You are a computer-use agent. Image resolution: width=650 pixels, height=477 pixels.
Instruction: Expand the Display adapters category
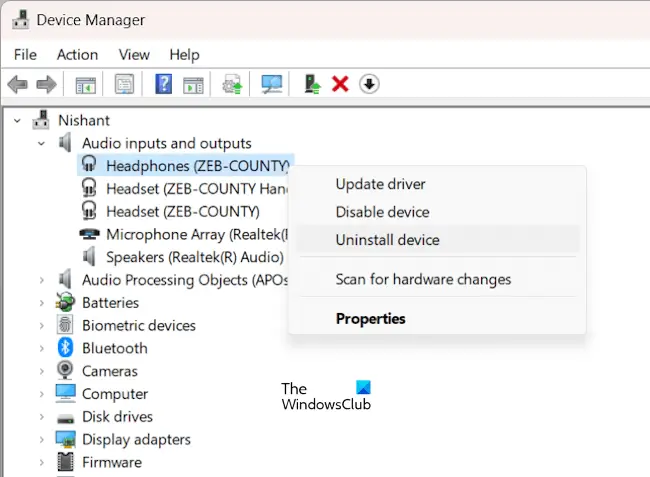41,440
